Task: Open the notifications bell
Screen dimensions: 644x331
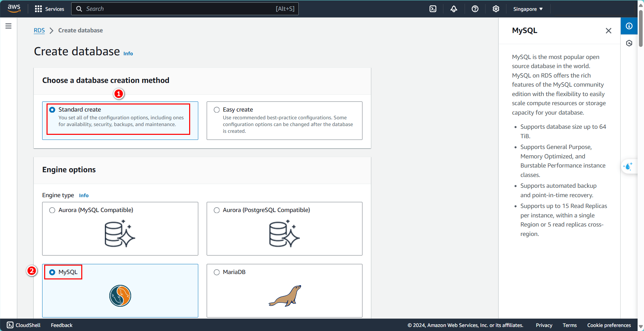Action: coord(454,9)
